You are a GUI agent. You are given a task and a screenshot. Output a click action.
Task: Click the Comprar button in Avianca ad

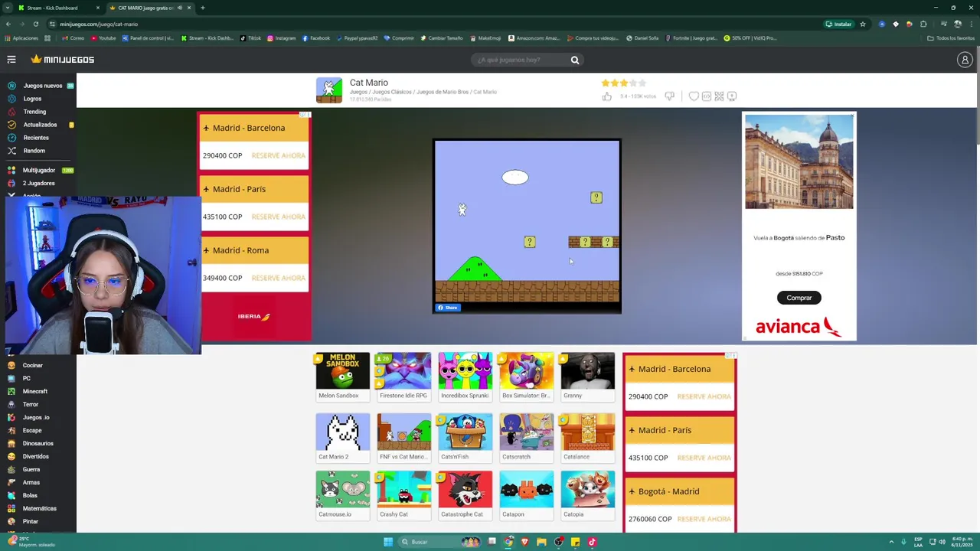(x=799, y=298)
